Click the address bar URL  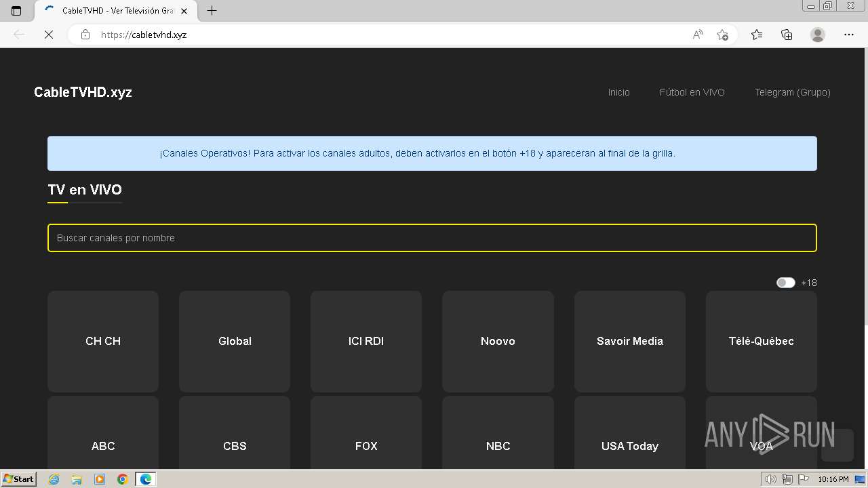pyautogui.click(x=144, y=35)
